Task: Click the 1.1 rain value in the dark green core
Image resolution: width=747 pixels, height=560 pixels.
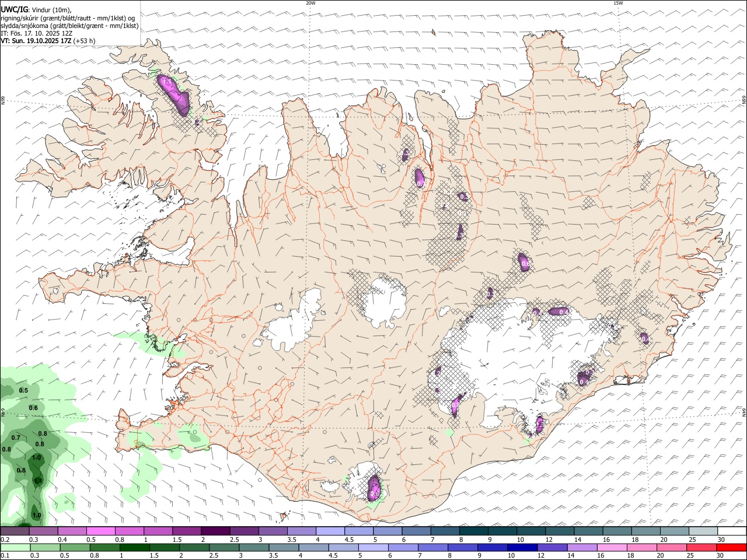Action: point(38,480)
